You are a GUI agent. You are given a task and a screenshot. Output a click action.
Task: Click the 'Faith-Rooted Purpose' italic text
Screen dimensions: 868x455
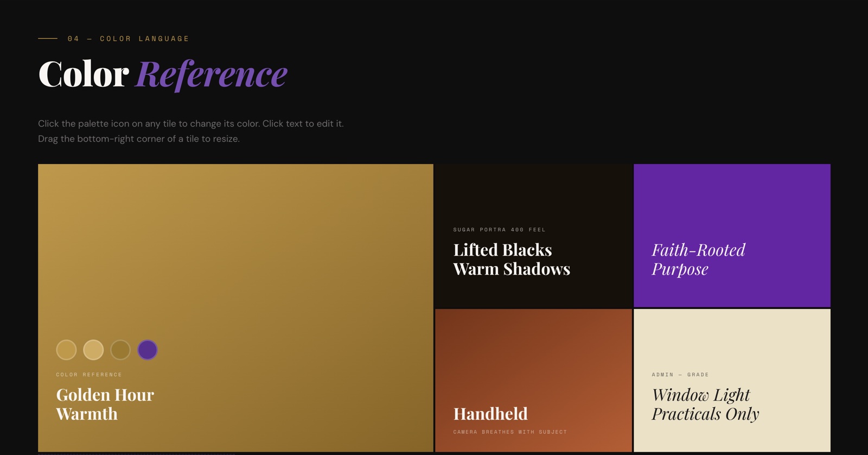(698, 259)
